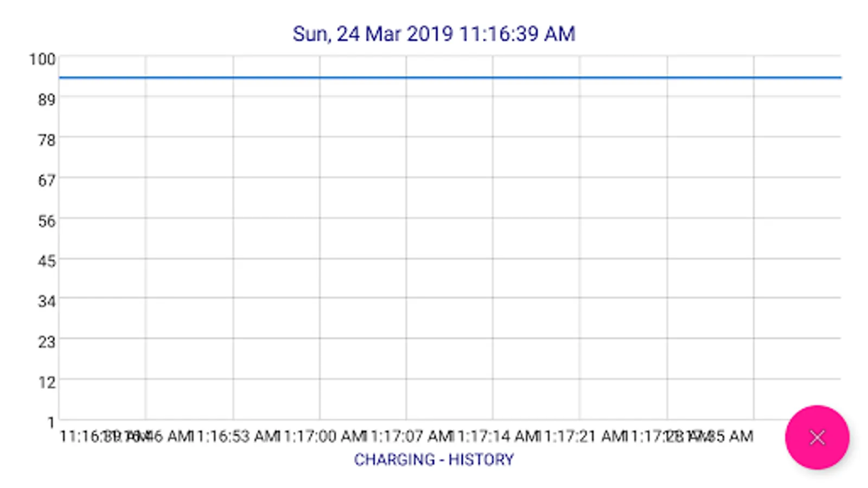Screen dimensions: 868x488
Task: Select the 11:17:21 AM time label
Action: coord(580,436)
